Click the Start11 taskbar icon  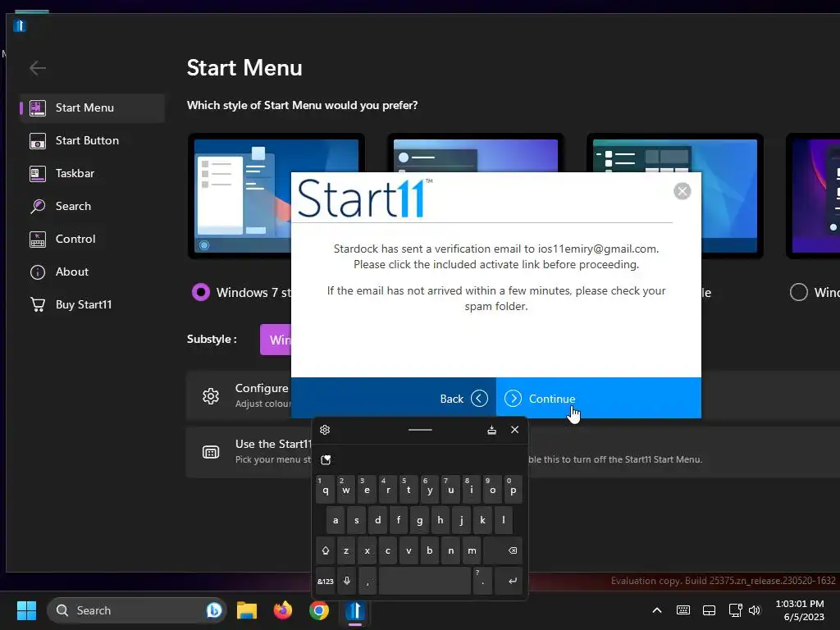pos(354,610)
